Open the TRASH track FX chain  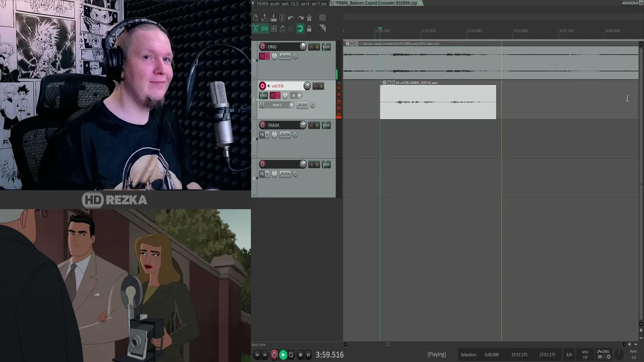[262, 135]
